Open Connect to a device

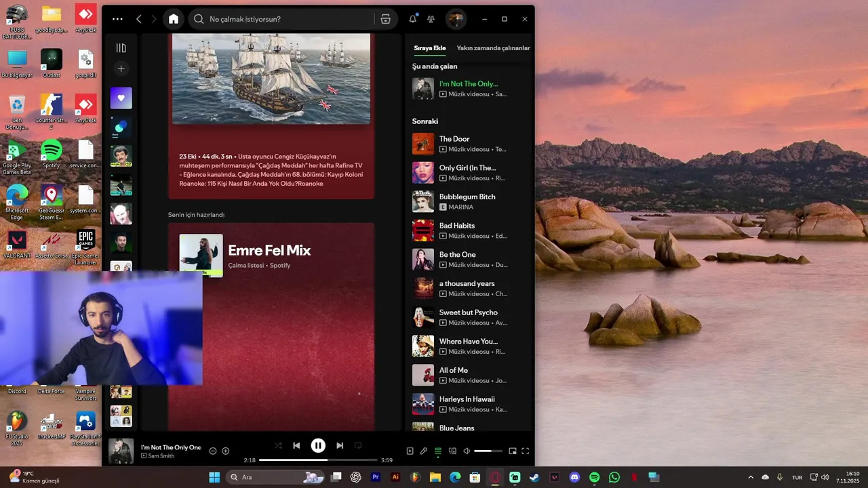point(452,451)
